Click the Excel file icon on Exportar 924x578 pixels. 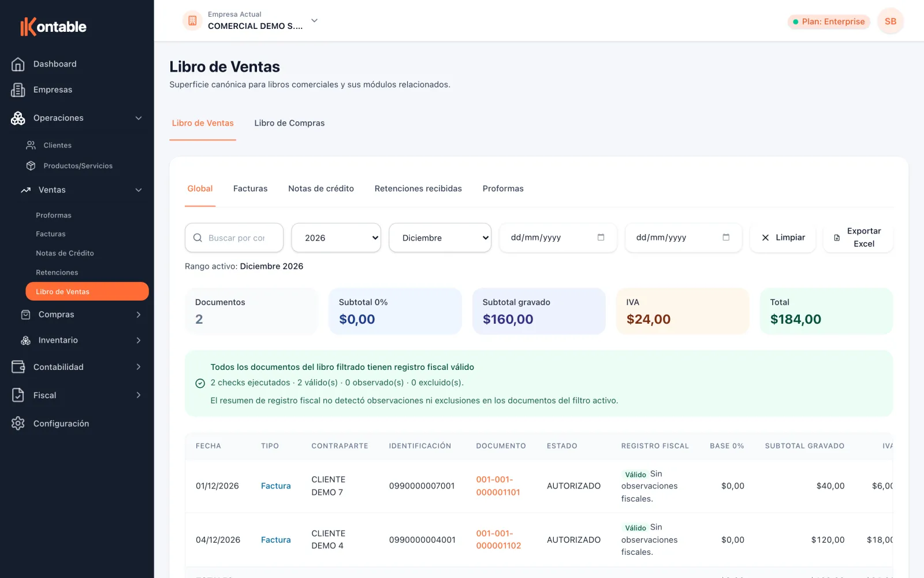[837, 238]
